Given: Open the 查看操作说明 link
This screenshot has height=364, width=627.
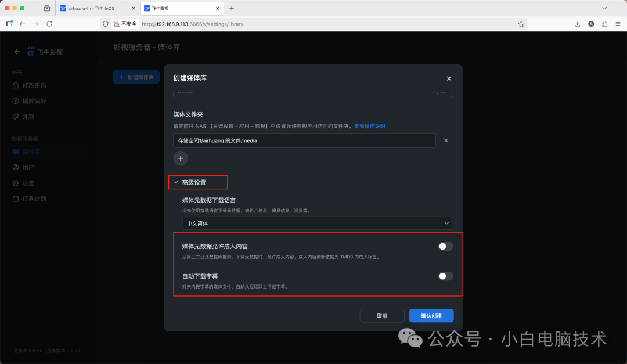Looking at the screenshot, I should click(370, 127).
